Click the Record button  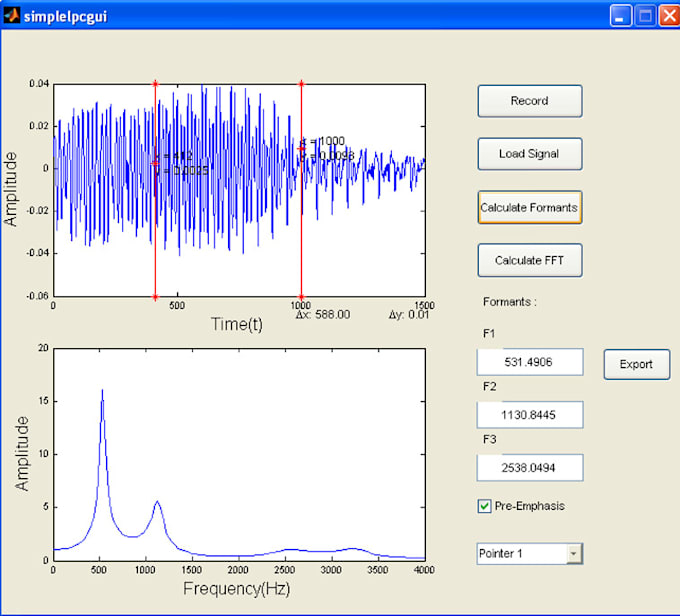click(x=530, y=101)
